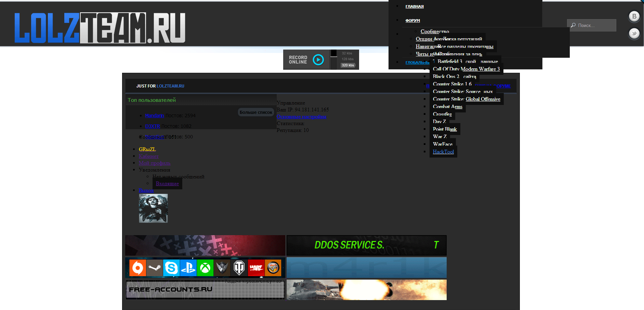Open the Combat Arms entry

(x=447, y=107)
